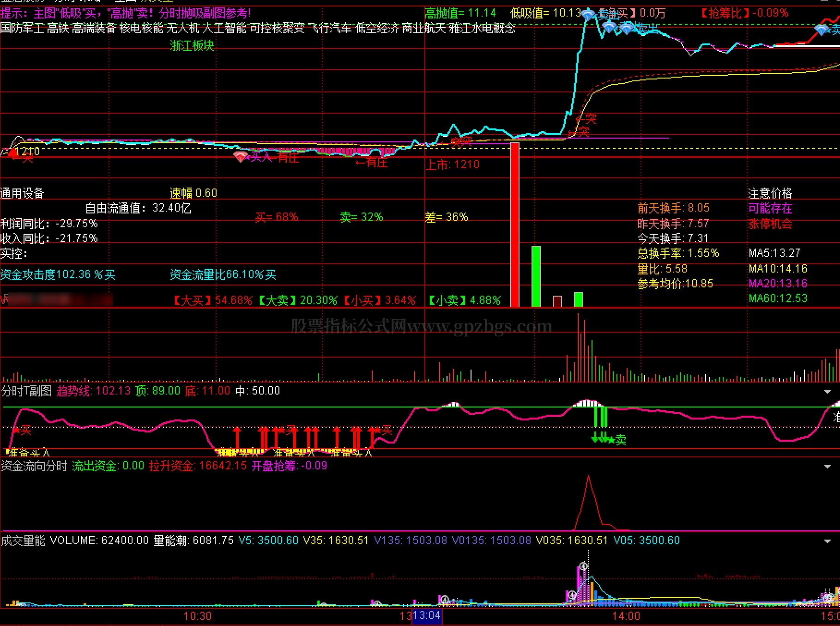
Task: Click the 浙江板块 sector label
Action: tap(192, 45)
